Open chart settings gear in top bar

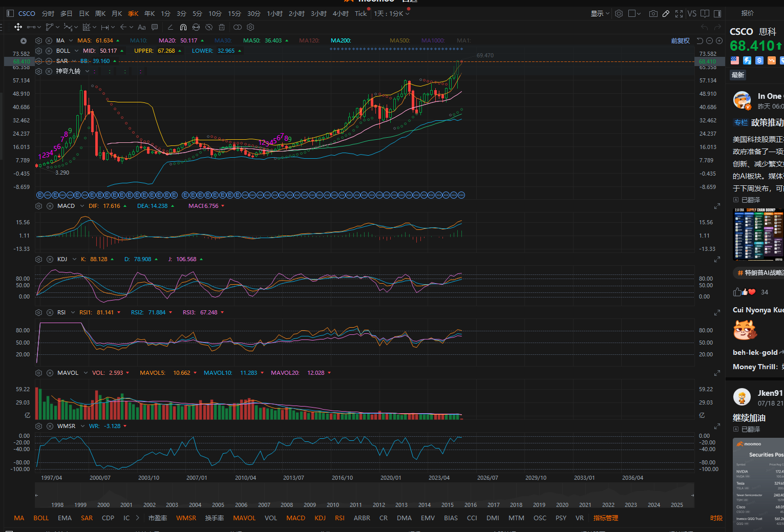(x=619, y=14)
